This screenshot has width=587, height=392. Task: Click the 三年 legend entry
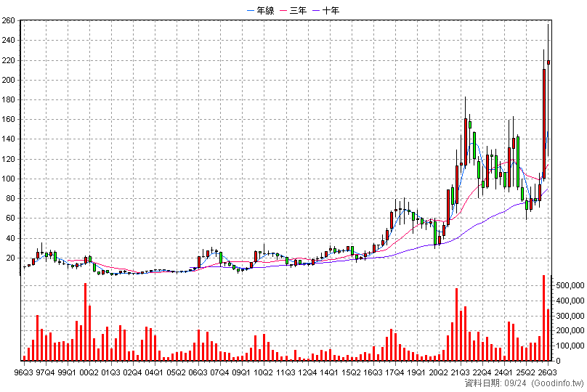pos(293,10)
